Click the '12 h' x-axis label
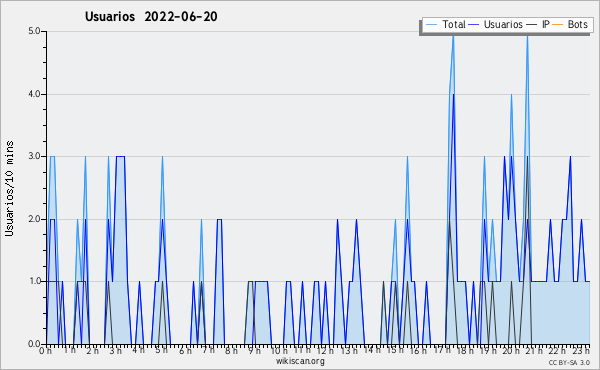 coord(325,350)
